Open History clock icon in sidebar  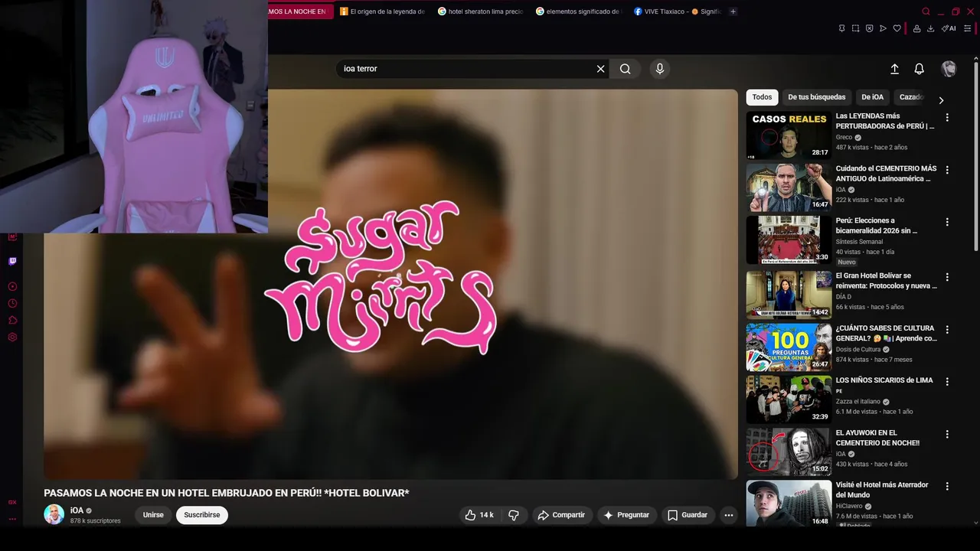point(12,303)
